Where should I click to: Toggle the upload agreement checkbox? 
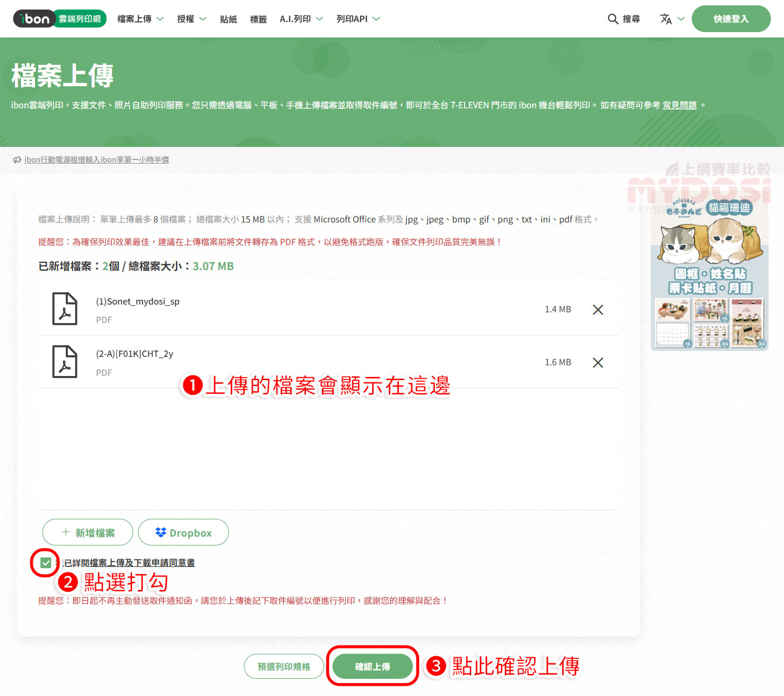[46, 563]
